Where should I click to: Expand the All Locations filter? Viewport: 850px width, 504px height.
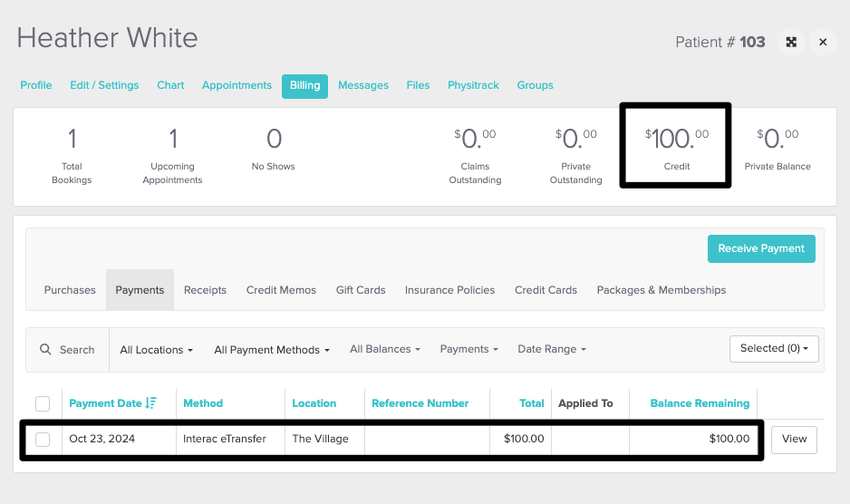coord(156,350)
